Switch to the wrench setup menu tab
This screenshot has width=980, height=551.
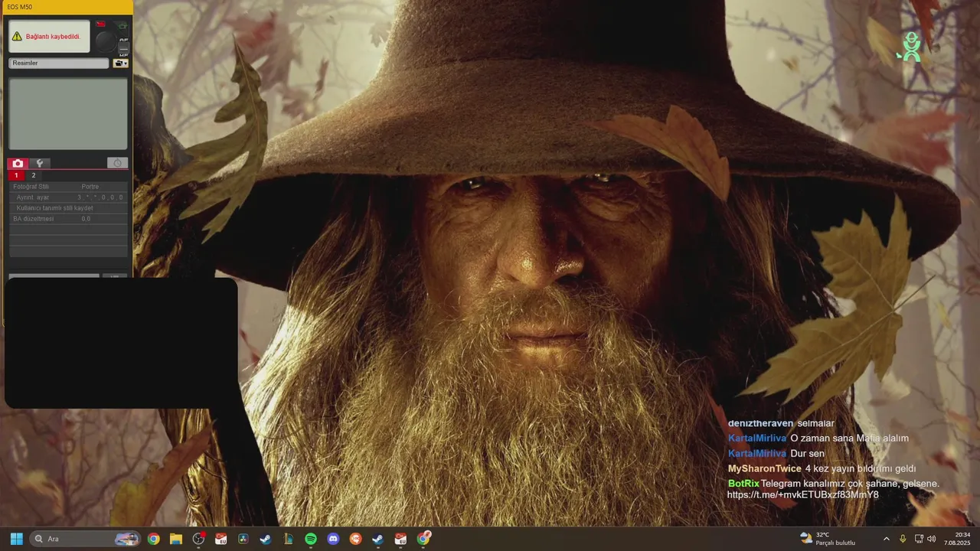[x=39, y=163]
